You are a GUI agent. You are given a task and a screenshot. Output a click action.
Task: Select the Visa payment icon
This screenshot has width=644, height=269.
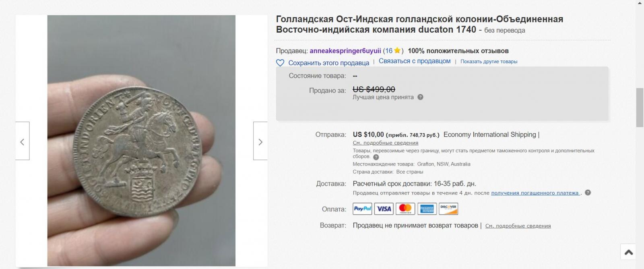pos(384,209)
